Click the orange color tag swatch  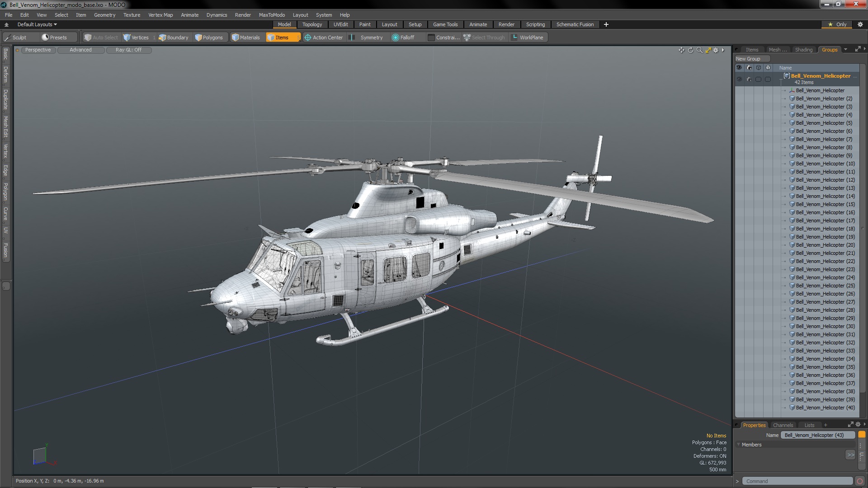tap(862, 435)
